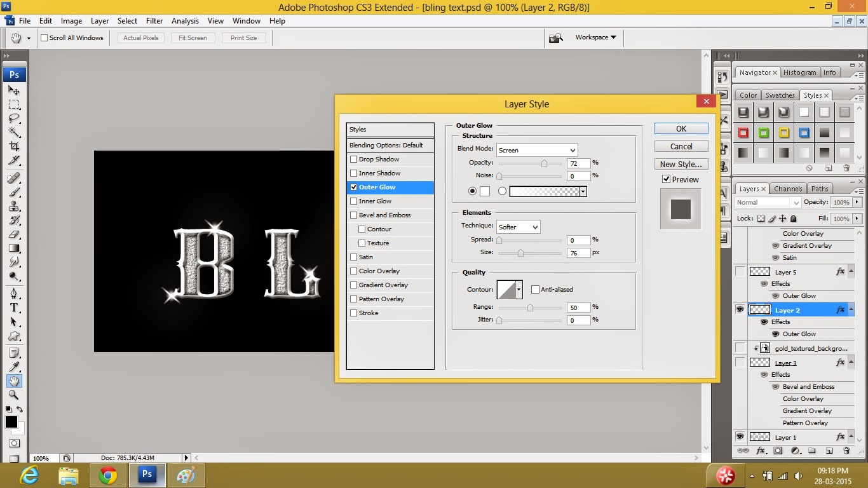Click the Cancel button
This screenshot has width=868, height=488.
point(681,146)
